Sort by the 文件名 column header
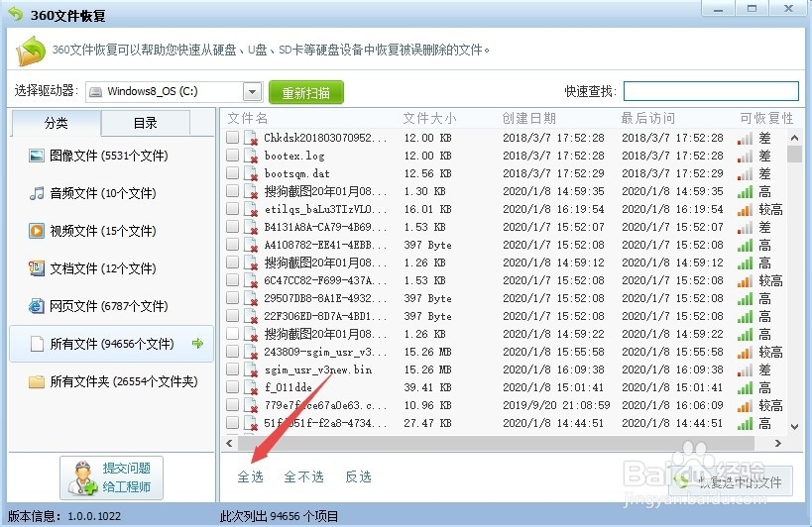This screenshot has width=812, height=527. pyautogui.click(x=248, y=119)
